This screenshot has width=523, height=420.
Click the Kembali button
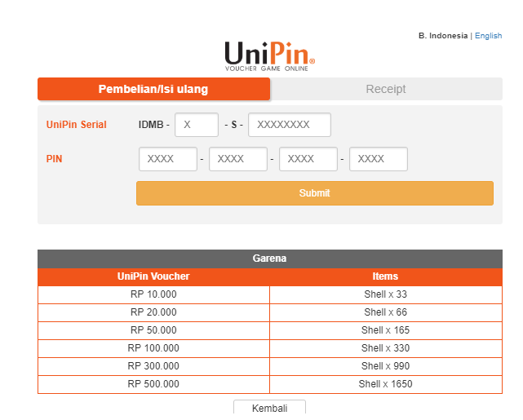269,408
